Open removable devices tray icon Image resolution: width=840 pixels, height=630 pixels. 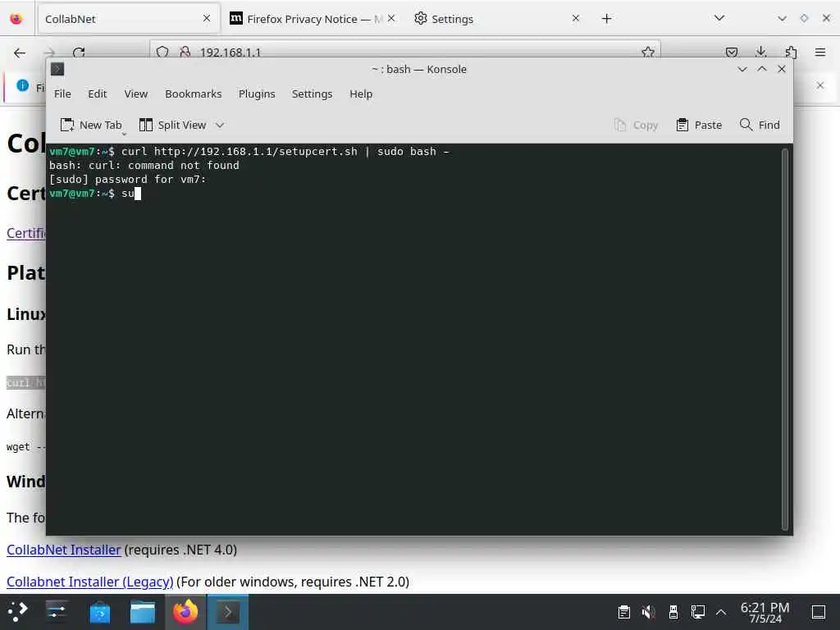[x=673, y=612]
